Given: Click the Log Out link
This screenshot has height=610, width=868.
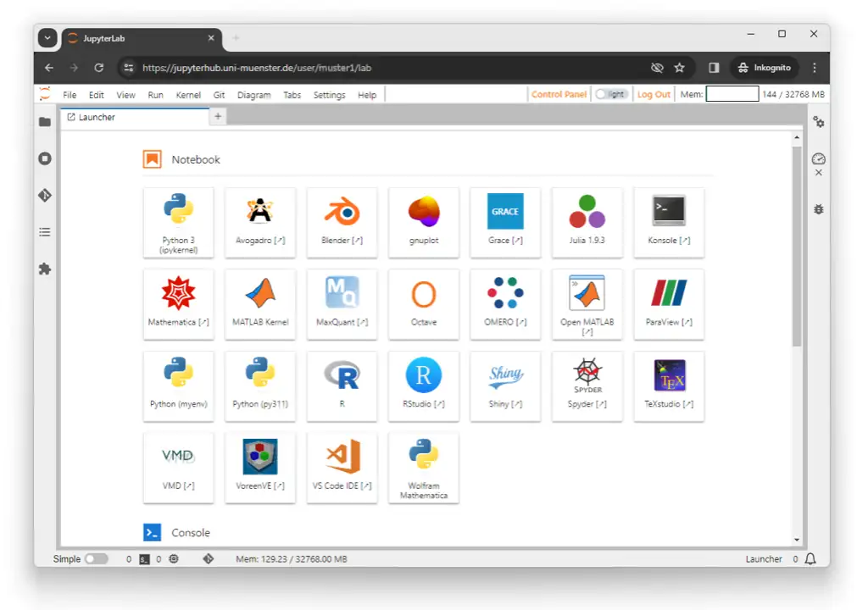Looking at the screenshot, I should click(x=654, y=94).
